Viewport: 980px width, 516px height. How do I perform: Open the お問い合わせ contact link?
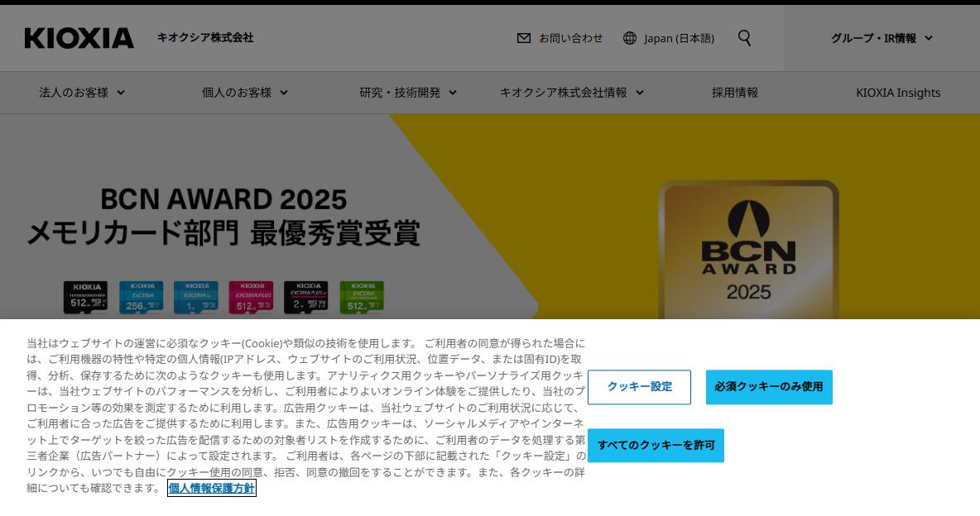point(570,38)
